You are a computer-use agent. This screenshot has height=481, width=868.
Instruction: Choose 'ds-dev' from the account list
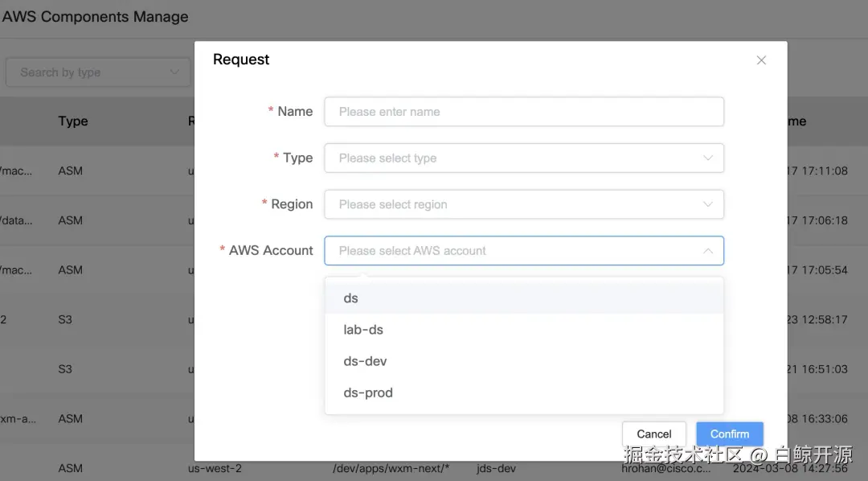[524, 361]
